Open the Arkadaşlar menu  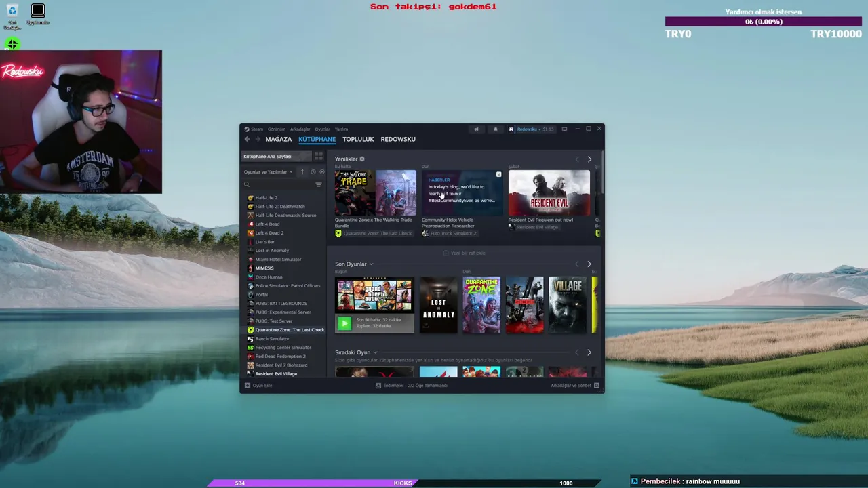tap(300, 129)
